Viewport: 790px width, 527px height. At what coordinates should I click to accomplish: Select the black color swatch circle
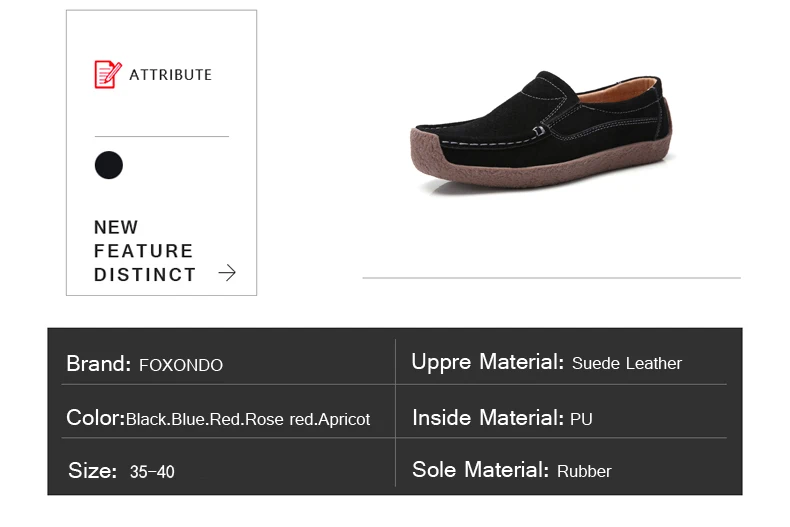(109, 165)
